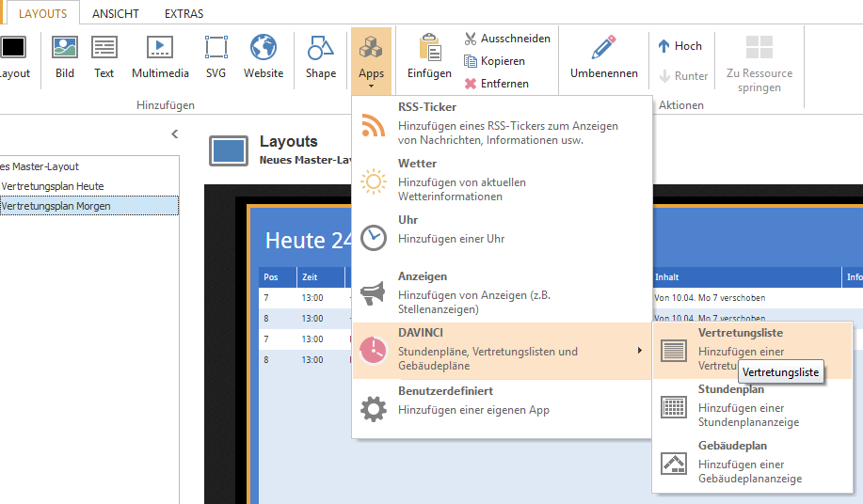Expand the DAVINCI submenu entry
The width and height of the screenshot is (863, 504).
502,351
